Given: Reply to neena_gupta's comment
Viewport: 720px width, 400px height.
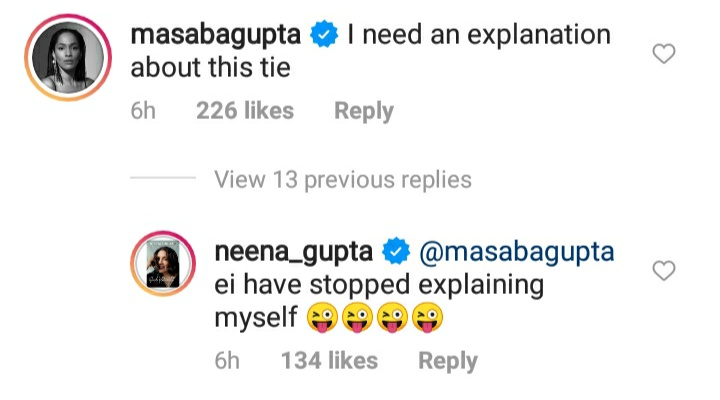Looking at the screenshot, I should (448, 361).
